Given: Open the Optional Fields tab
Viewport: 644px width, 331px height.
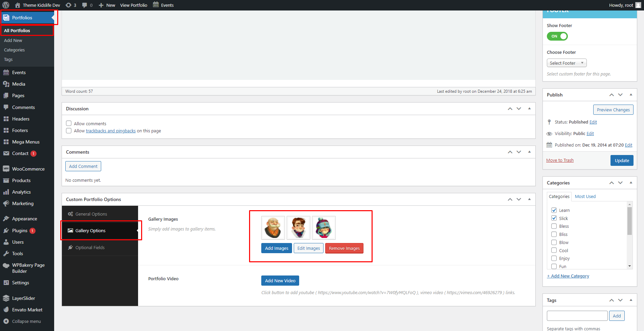Looking at the screenshot, I should click(x=100, y=247).
